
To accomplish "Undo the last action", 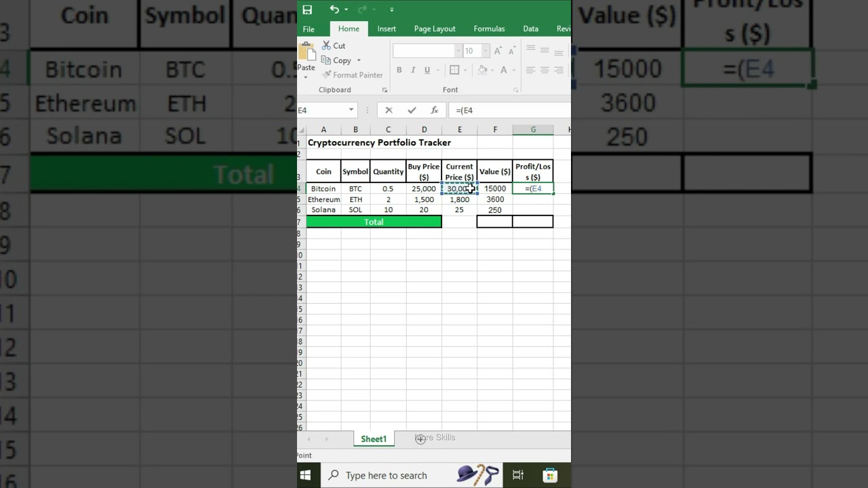I will tap(334, 9).
